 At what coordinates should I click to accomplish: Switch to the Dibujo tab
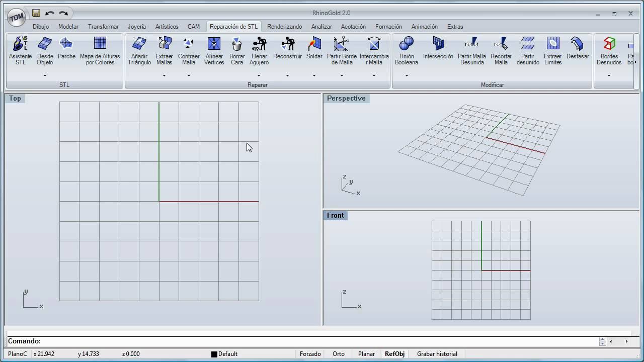pyautogui.click(x=41, y=27)
